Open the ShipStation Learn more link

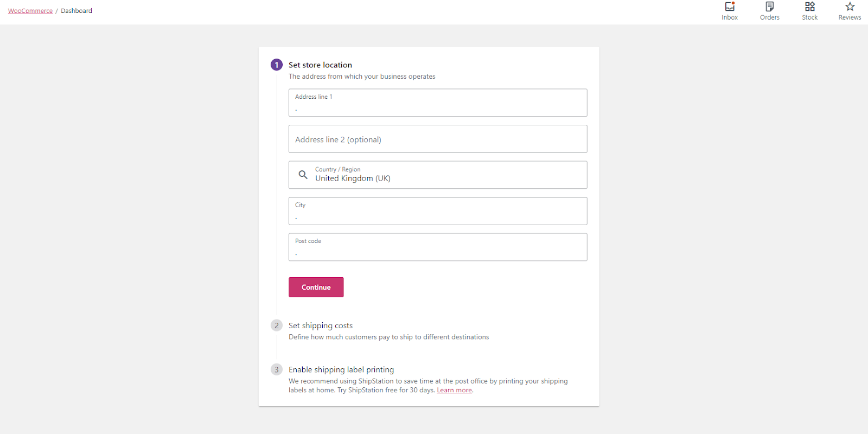click(454, 390)
